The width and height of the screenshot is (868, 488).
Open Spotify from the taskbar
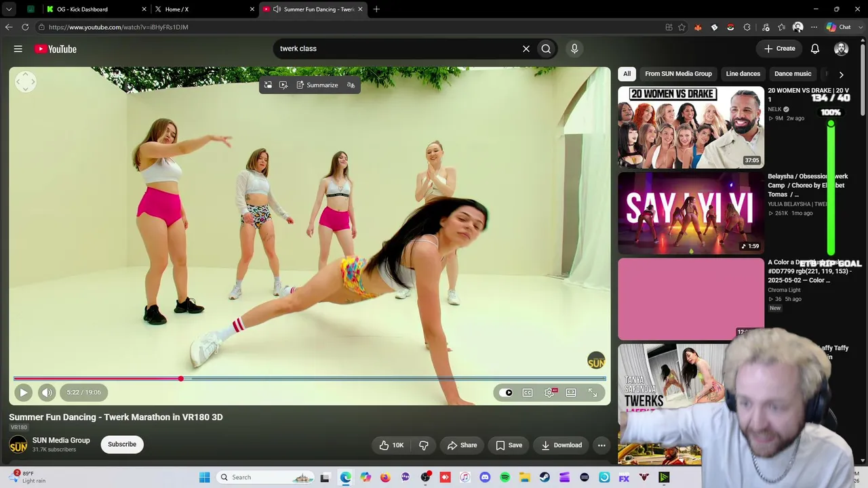(505, 477)
